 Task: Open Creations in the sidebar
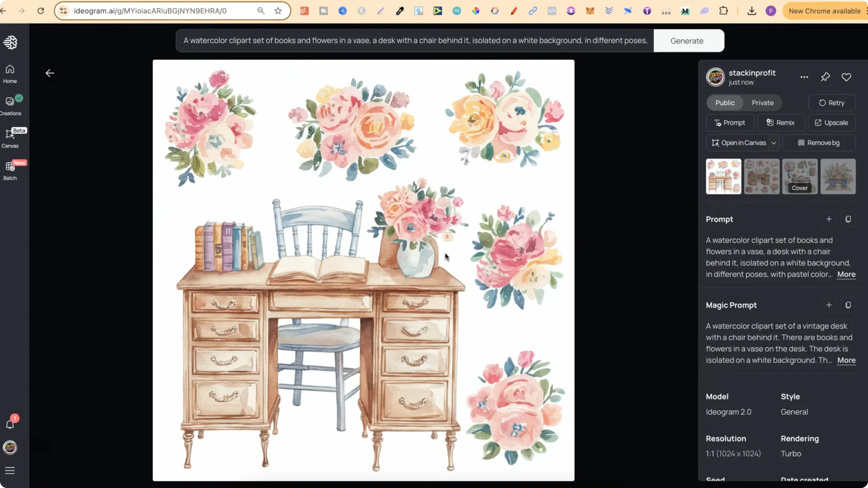coord(10,105)
